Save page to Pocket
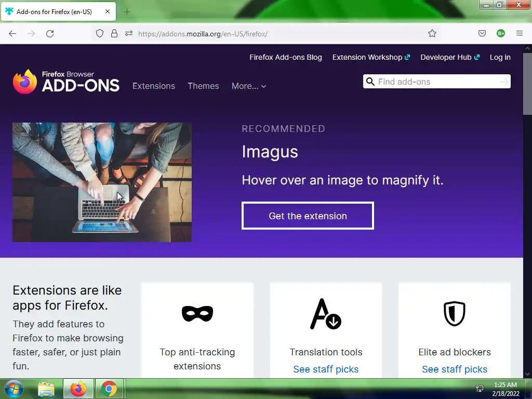This screenshot has width=532, height=399. [482, 33]
